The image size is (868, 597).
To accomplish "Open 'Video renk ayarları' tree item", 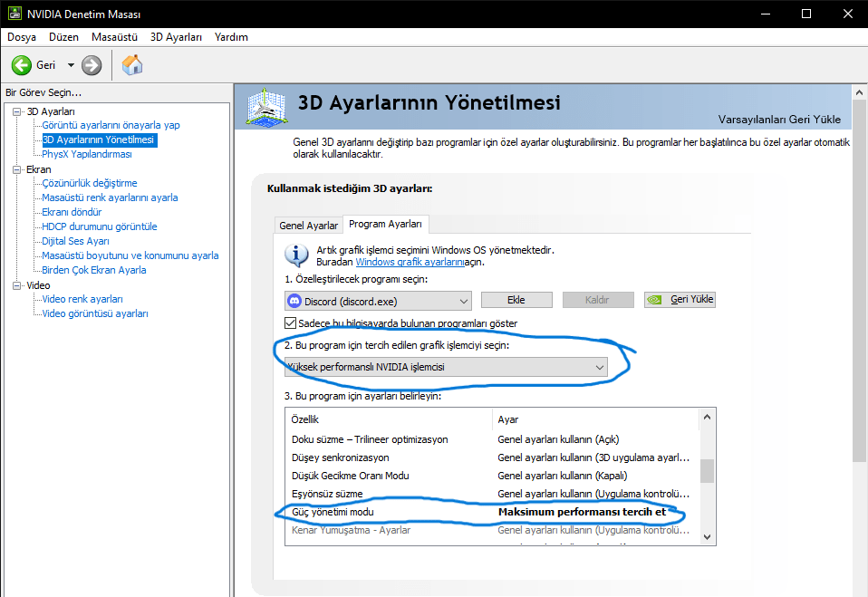I will [x=82, y=299].
